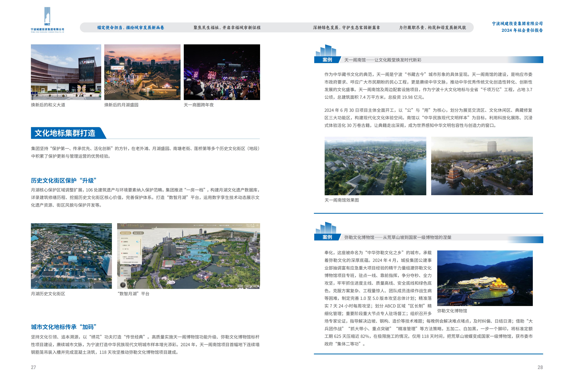Open the 地块开发管理 platform menu tab

[x=224, y=226]
